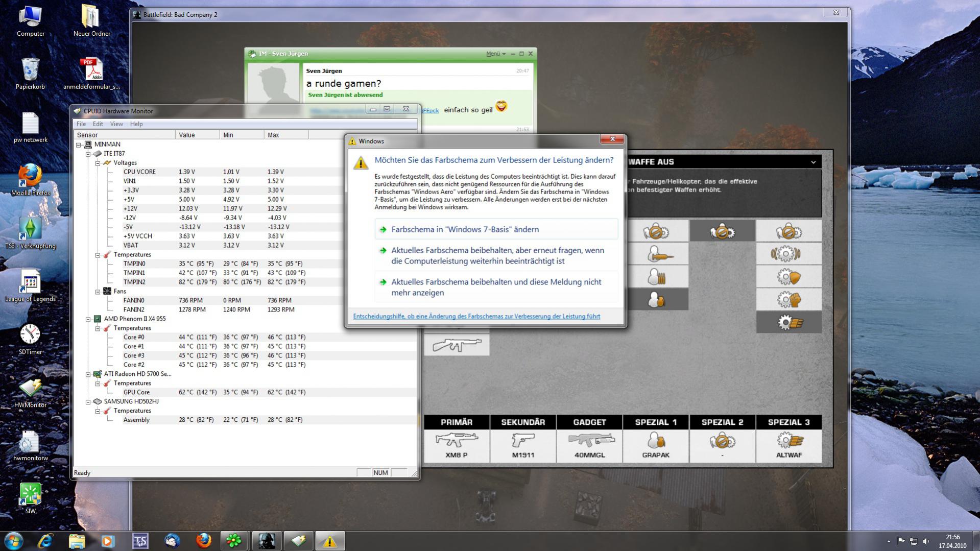Click the clock showing 21:56
Screen dimensions: 980x551
tap(952, 537)
